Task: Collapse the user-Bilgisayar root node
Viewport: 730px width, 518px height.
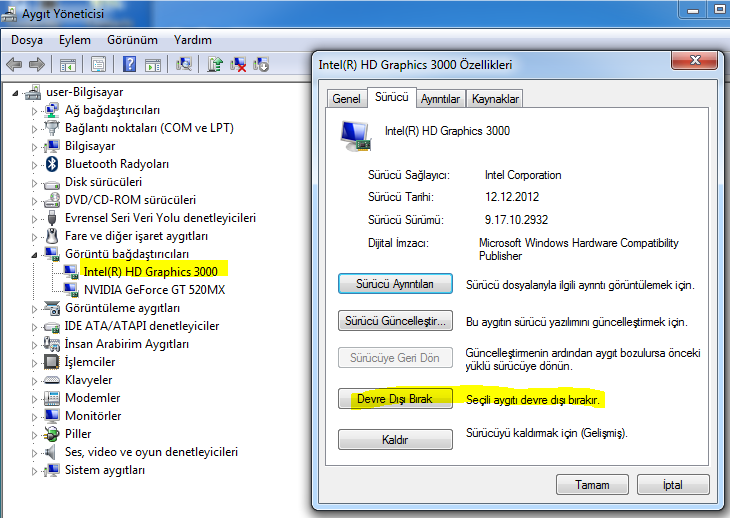Action: click(15, 94)
